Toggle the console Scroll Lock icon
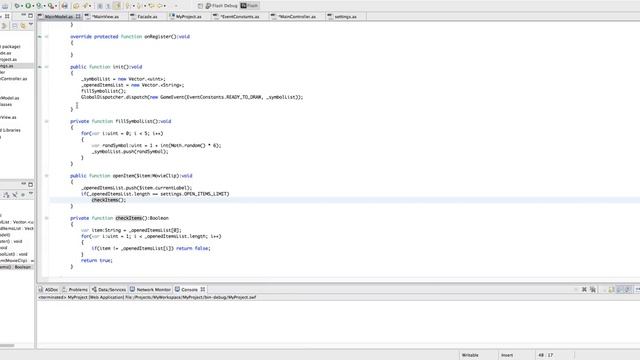The image size is (640, 360). [x=611, y=289]
